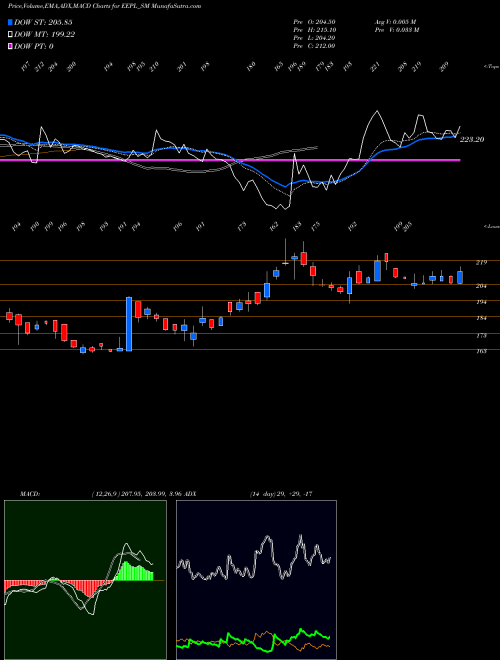Image resolution: width=500 pixels, height=660 pixels.
Task: Click the chart title mentioning MunafaSutra.com
Action: click(104, 6)
